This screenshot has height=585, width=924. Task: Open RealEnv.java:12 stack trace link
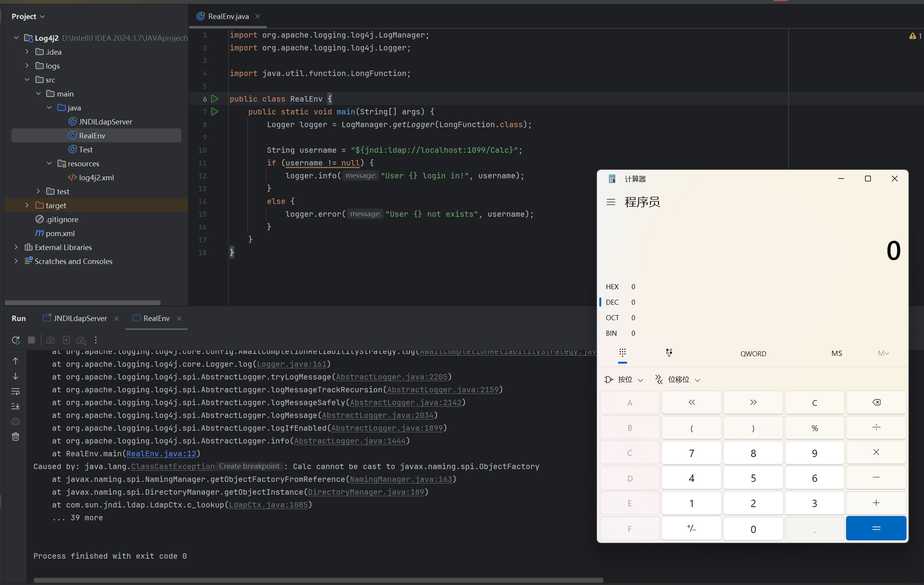161,454
